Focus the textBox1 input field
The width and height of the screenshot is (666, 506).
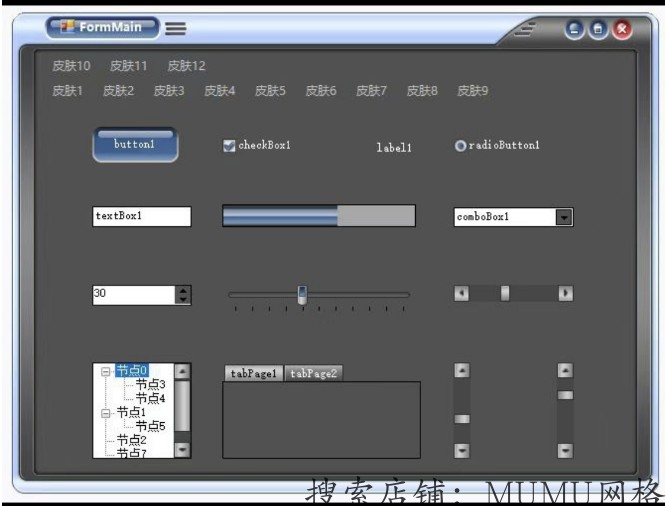coord(142,216)
